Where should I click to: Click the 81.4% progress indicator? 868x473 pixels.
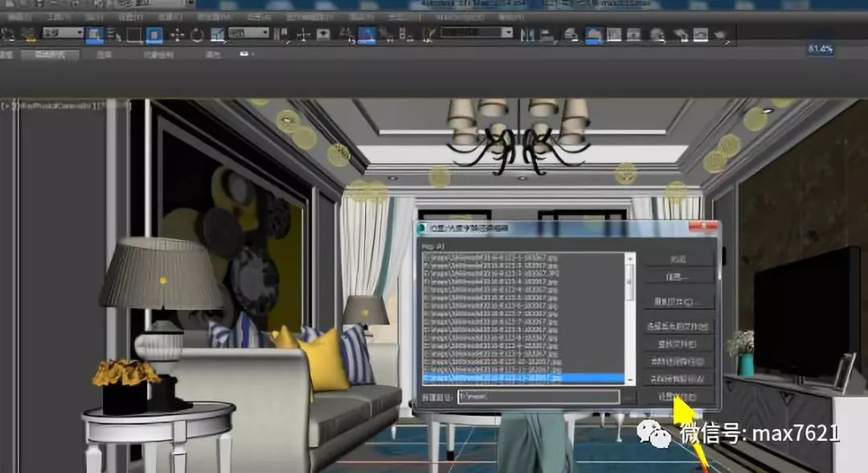pos(821,51)
